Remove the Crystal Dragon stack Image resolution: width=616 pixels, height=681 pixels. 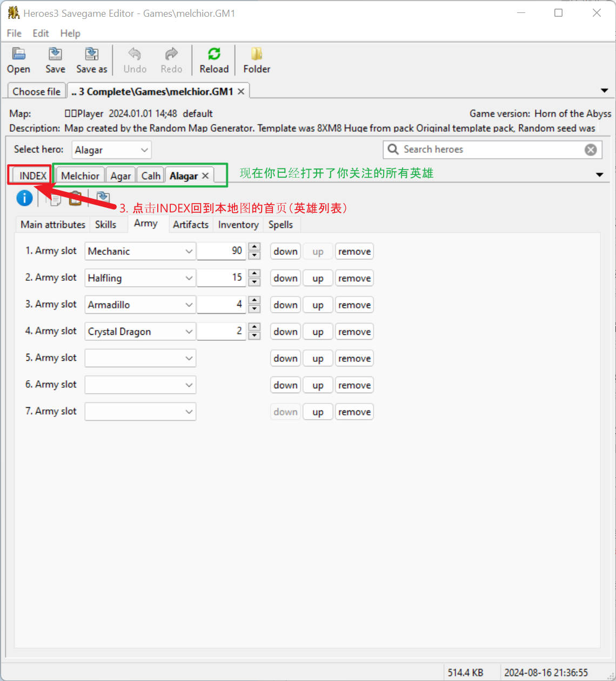354,332
